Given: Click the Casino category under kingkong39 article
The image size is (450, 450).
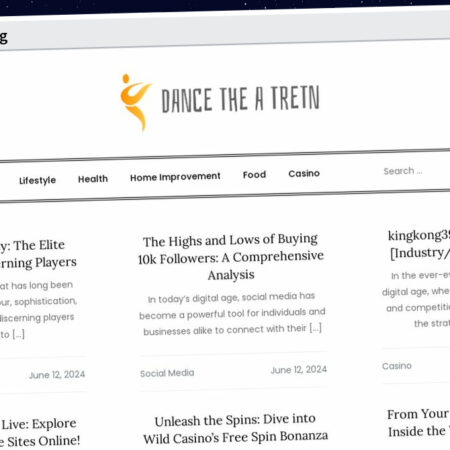Looking at the screenshot, I should 397,366.
